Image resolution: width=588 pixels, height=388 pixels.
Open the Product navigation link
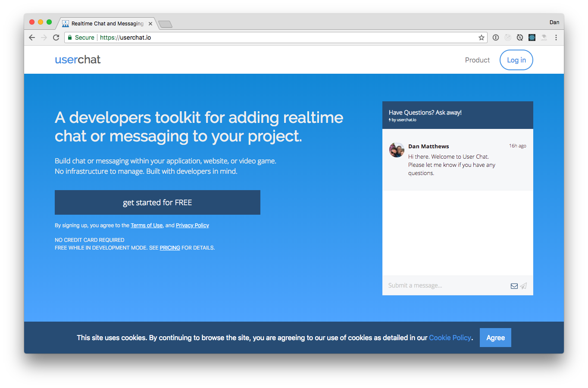[x=477, y=60]
